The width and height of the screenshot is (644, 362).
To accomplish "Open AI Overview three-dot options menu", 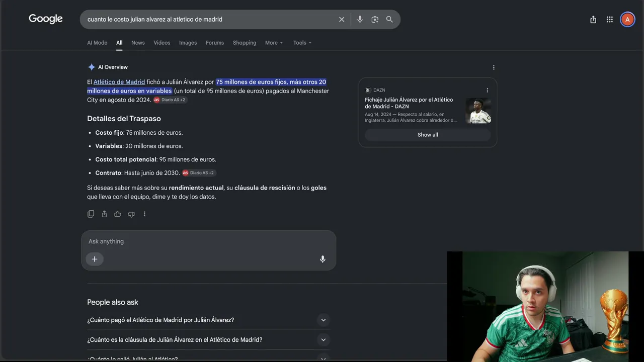I will 494,67.
